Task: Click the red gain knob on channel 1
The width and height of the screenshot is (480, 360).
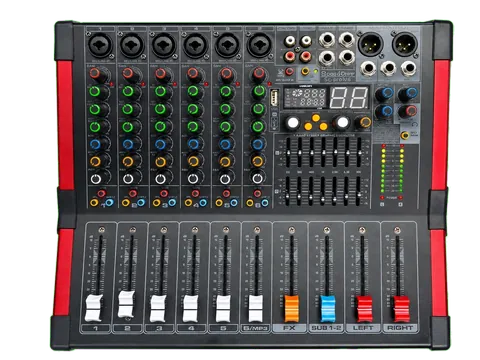Action: 95,73
